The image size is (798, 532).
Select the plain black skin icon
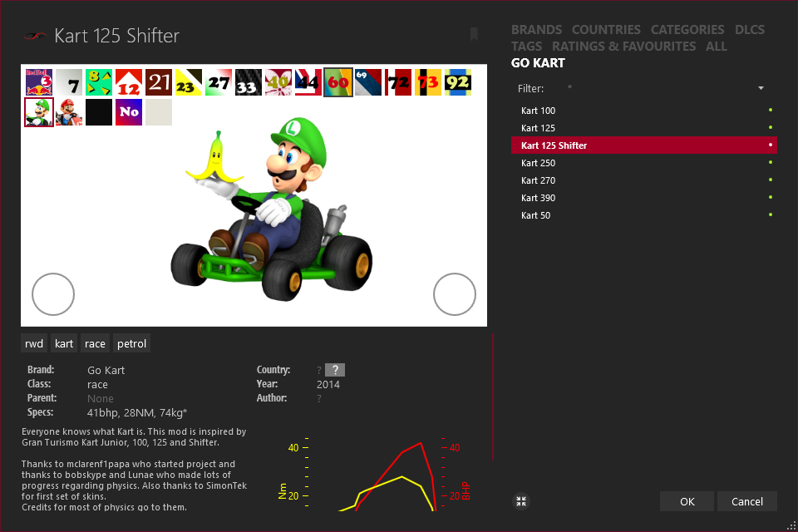point(99,112)
